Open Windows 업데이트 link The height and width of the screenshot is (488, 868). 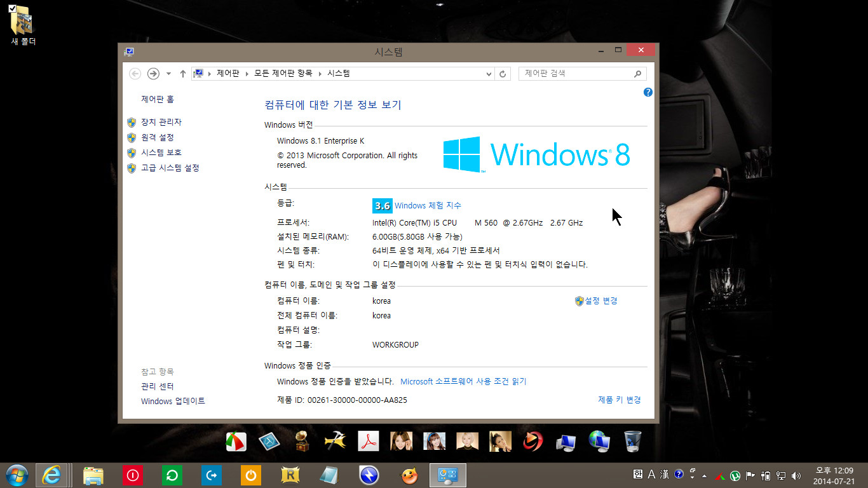[x=173, y=401]
